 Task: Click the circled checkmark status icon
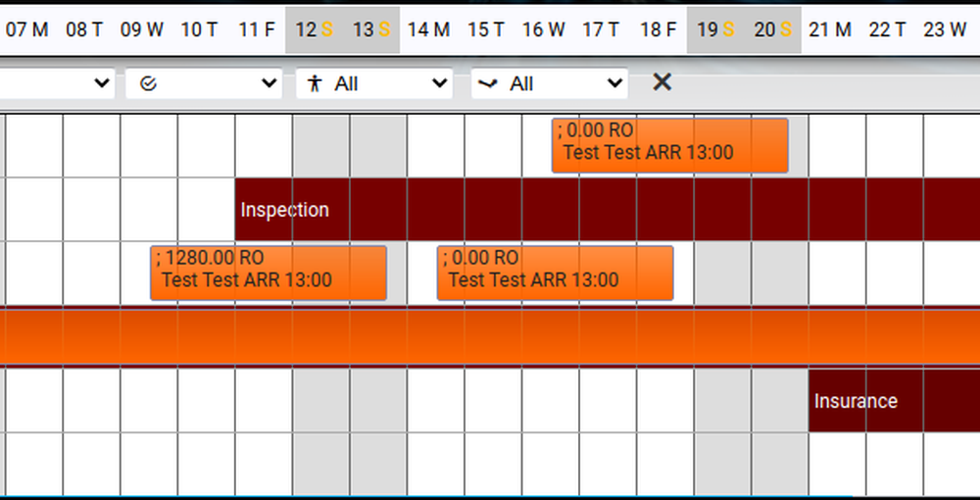click(x=148, y=83)
